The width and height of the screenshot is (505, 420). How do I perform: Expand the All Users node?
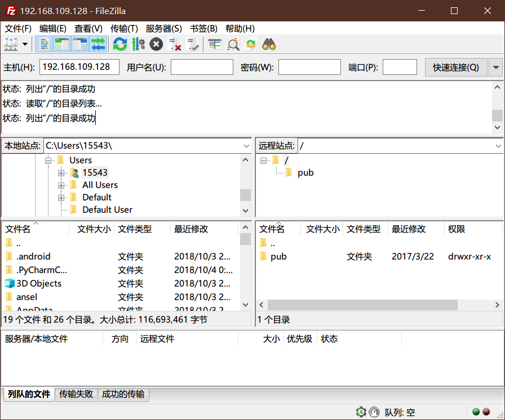[x=61, y=185]
